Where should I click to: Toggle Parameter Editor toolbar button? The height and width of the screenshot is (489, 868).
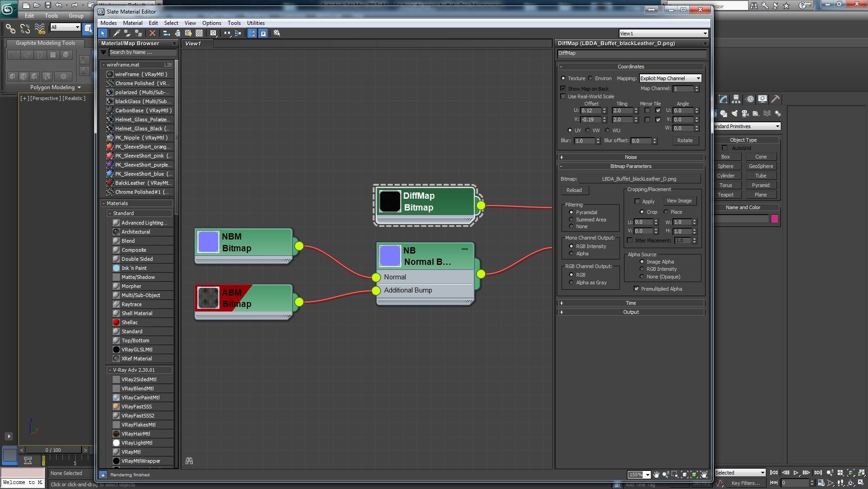(x=263, y=33)
